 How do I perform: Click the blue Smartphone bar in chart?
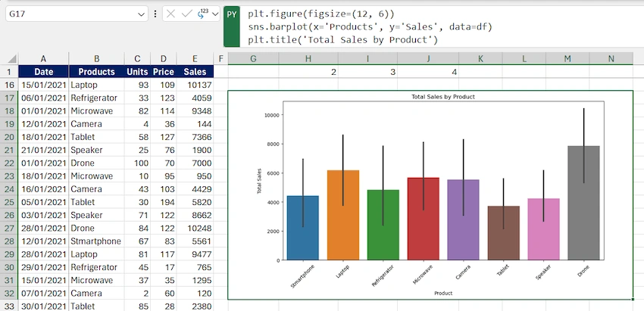point(303,228)
